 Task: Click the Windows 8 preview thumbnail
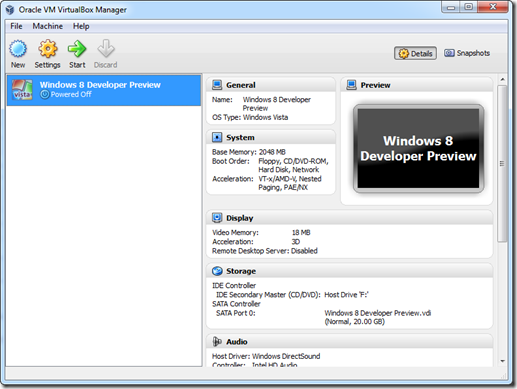pyautogui.click(x=418, y=148)
